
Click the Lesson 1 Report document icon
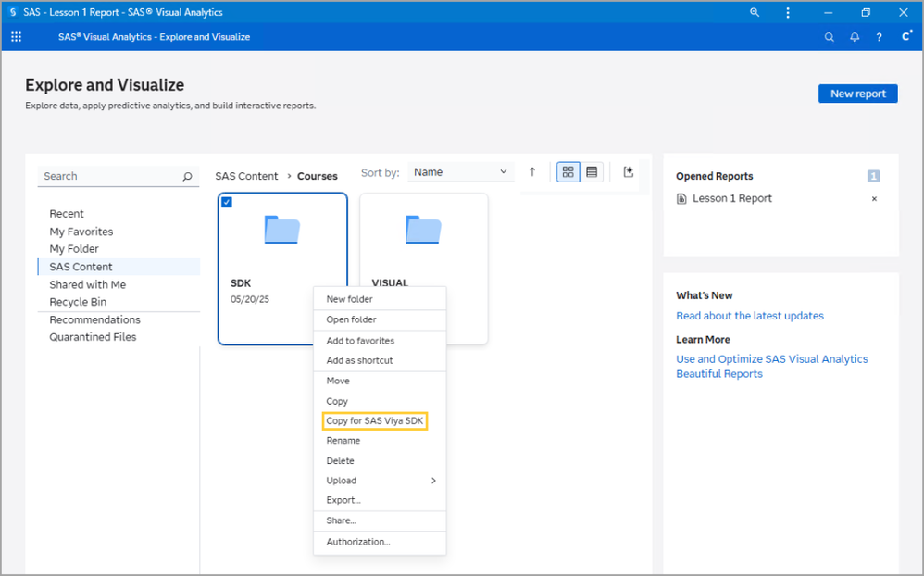pyautogui.click(x=681, y=199)
